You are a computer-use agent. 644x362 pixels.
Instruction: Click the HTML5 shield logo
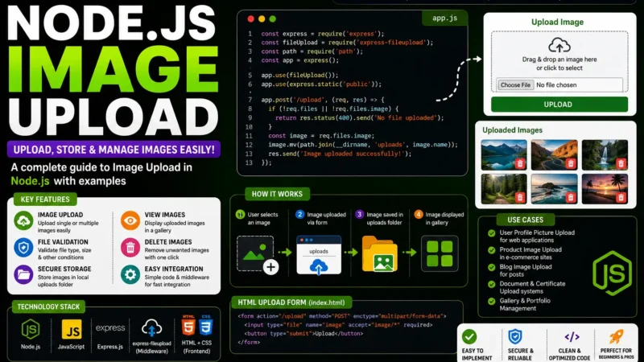[188, 326]
